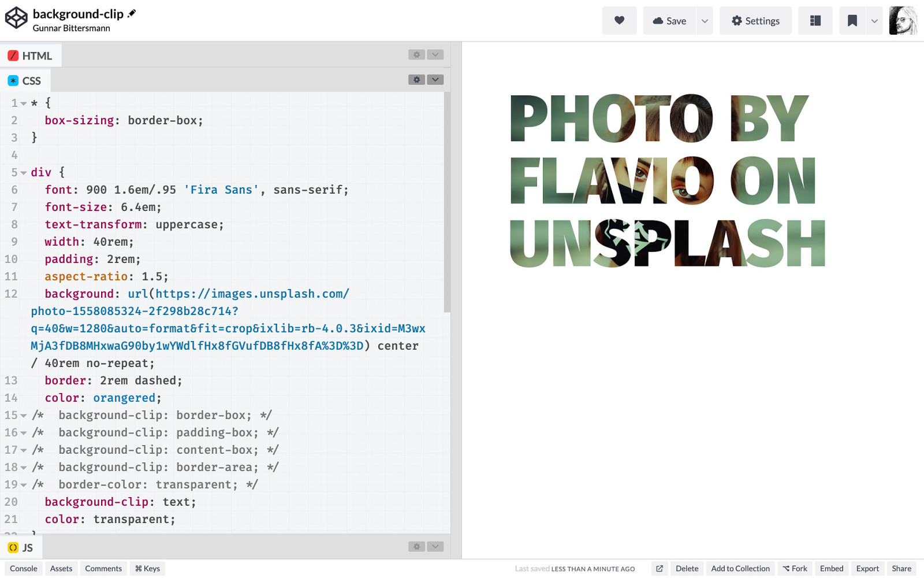The width and height of the screenshot is (924, 578).
Task: Fork this pen
Action: pyautogui.click(x=795, y=569)
